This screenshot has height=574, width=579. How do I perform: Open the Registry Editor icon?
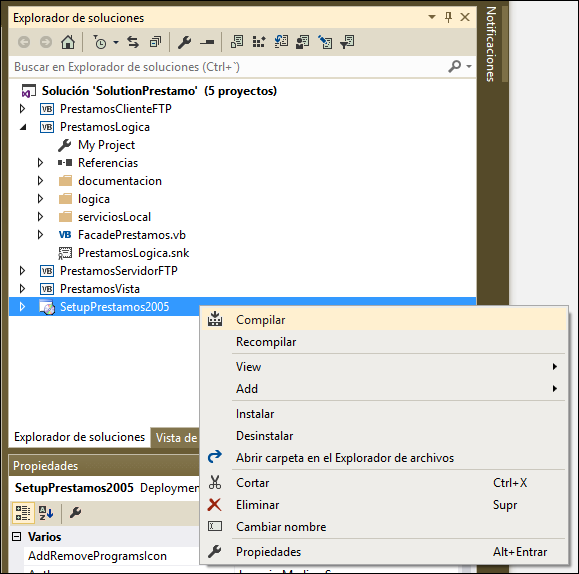[258, 42]
